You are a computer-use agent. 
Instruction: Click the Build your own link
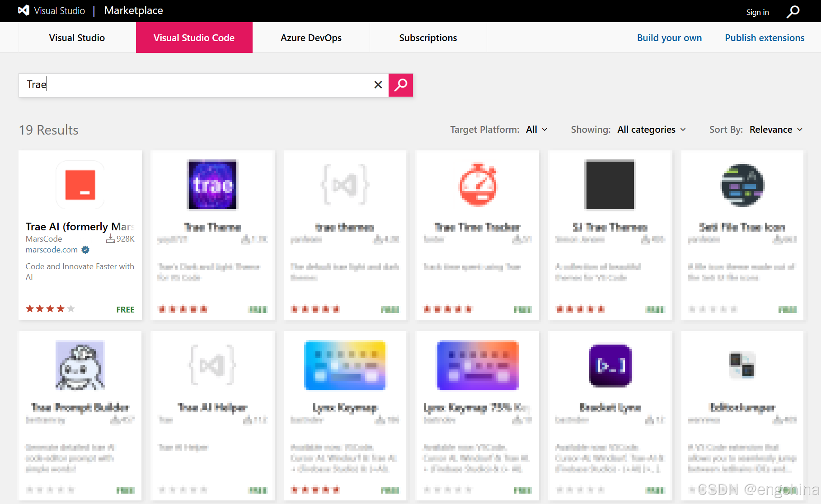coord(669,38)
